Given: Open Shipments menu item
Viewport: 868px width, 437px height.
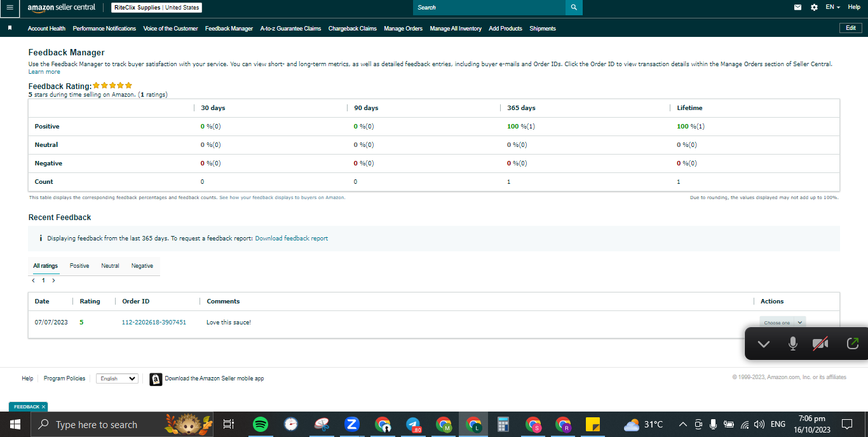Looking at the screenshot, I should click(x=542, y=28).
